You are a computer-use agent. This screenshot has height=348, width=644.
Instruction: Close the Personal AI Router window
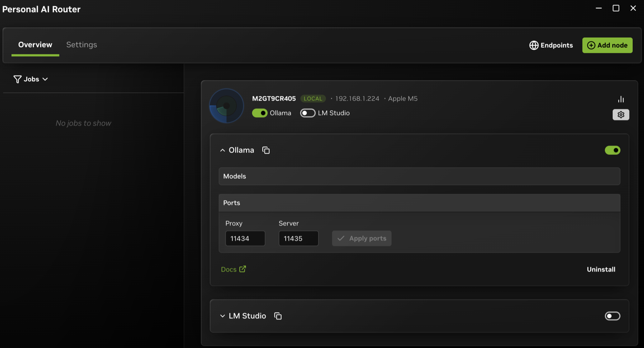633,8
